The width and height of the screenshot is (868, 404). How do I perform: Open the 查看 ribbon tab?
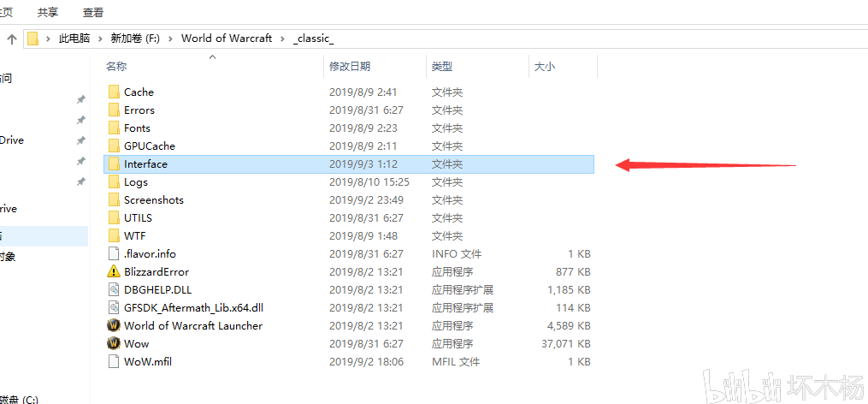click(93, 12)
